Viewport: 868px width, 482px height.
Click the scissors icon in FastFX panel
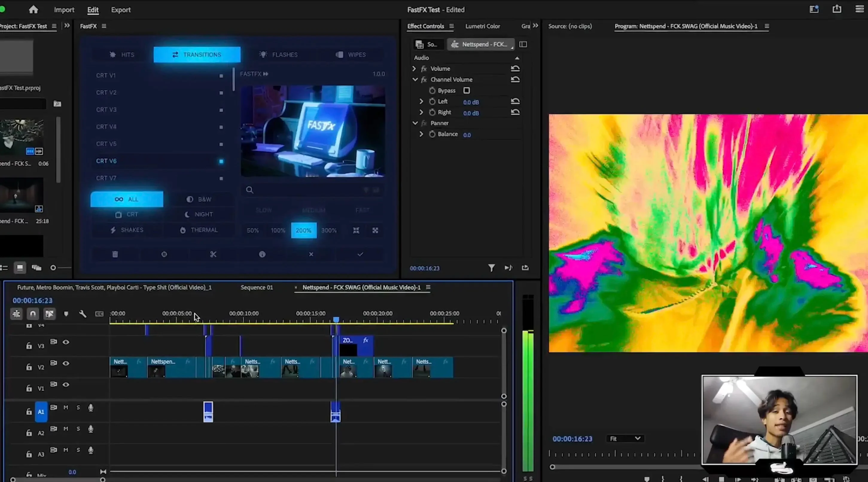point(213,254)
